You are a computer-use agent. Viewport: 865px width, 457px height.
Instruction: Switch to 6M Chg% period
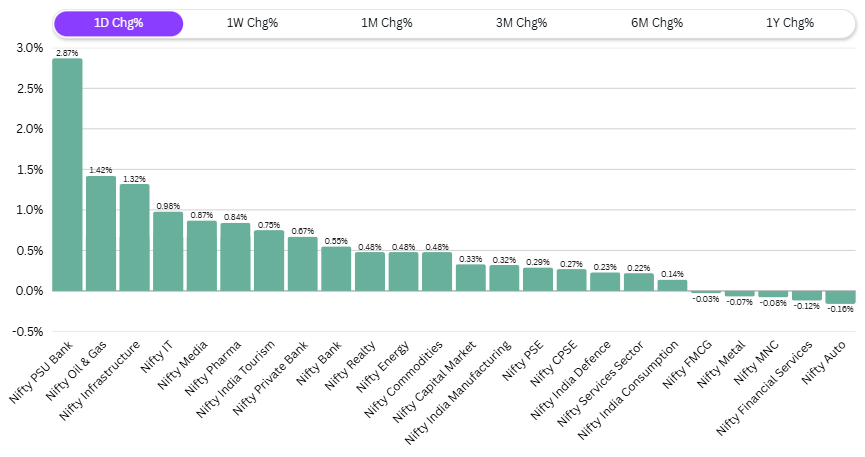coord(656,23)
